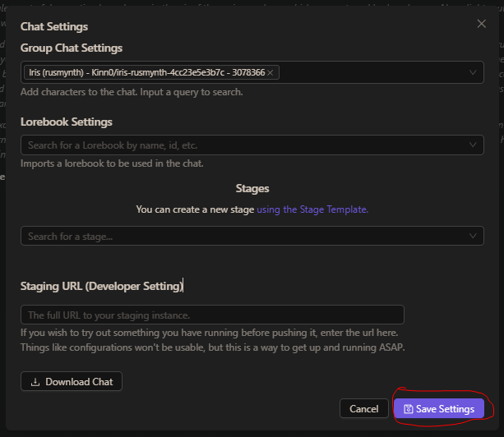Click the Cancel button
Screen dimensions: 504x437
tap(364, 408)
